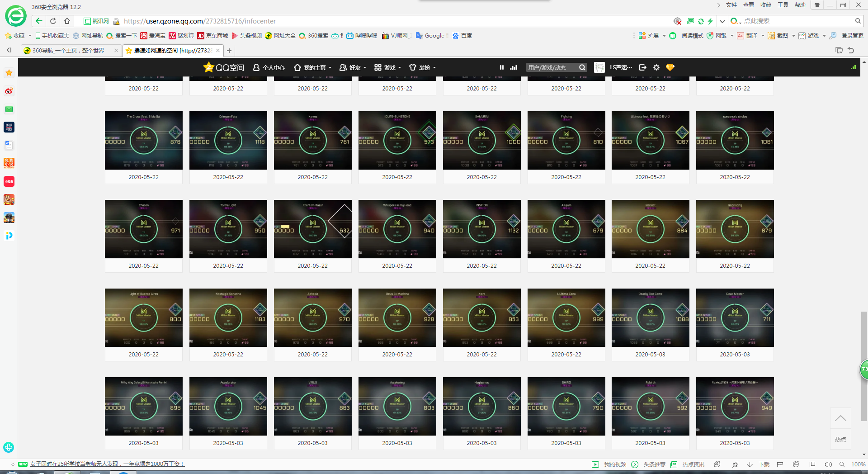Click the Qzone search magnifier icon

[582, 67]
